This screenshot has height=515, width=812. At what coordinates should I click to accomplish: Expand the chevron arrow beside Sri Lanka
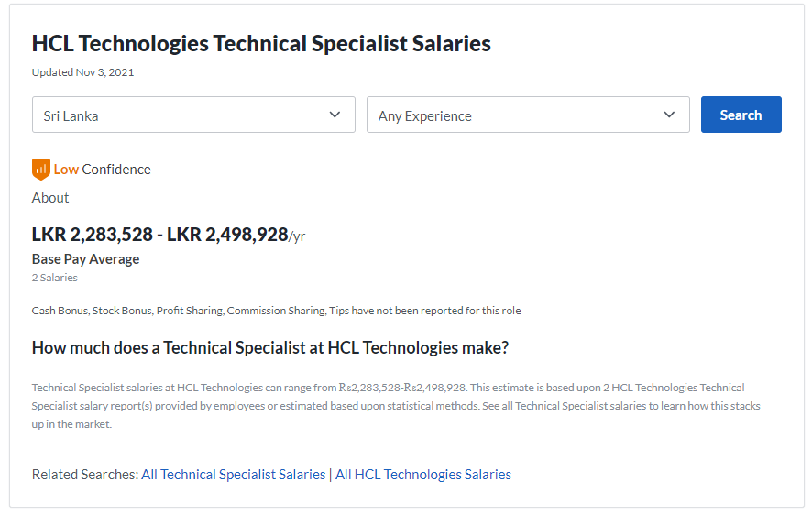335,115
